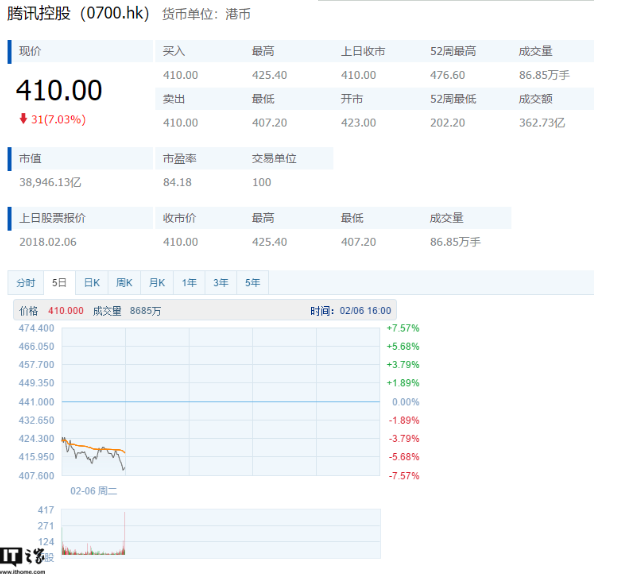Click the tall volume spike bar

coord(124,533)
